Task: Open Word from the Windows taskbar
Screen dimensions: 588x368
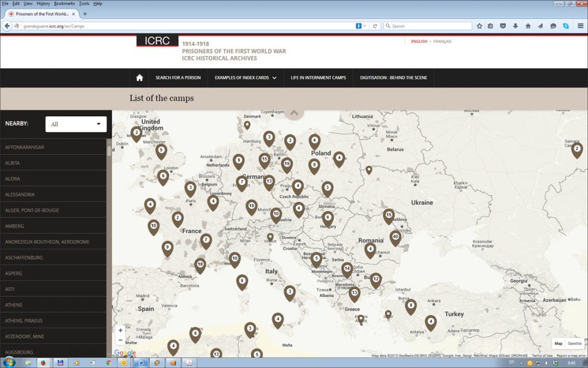Action: [x=141, y=363]
